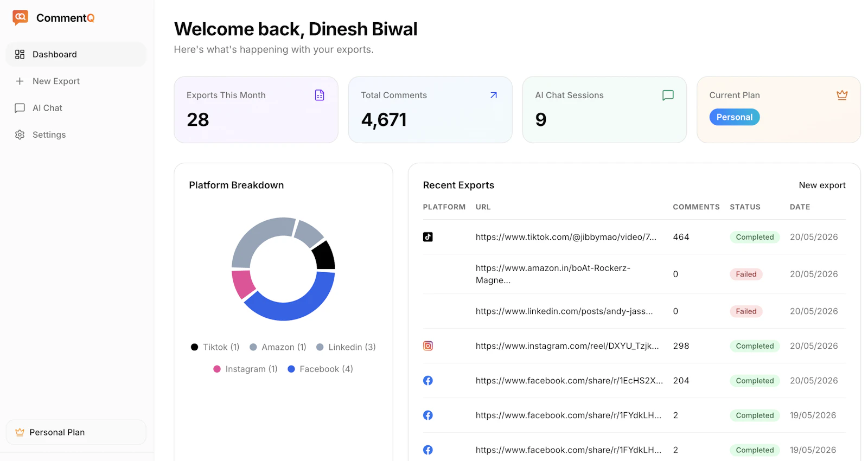Open the TikTok jibbymao video URL

pyautogui.click(x=566, y=237)
